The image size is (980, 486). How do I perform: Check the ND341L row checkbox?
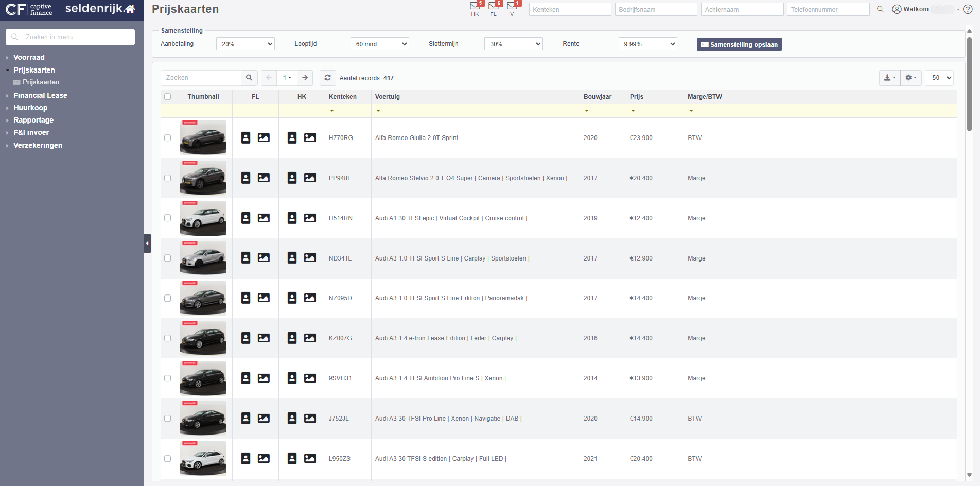pos(167,258)
